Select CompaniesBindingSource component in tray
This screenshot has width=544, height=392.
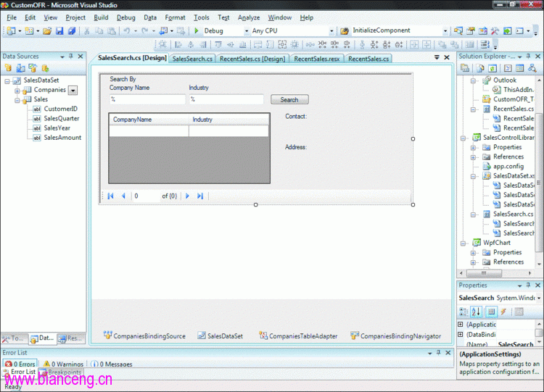tap(144, 336)
